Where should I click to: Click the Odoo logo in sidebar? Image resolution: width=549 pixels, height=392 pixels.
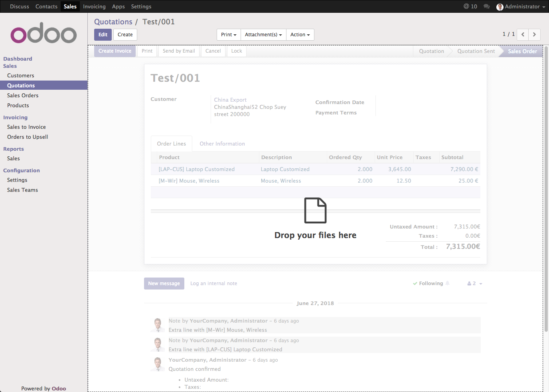point(43,35)
